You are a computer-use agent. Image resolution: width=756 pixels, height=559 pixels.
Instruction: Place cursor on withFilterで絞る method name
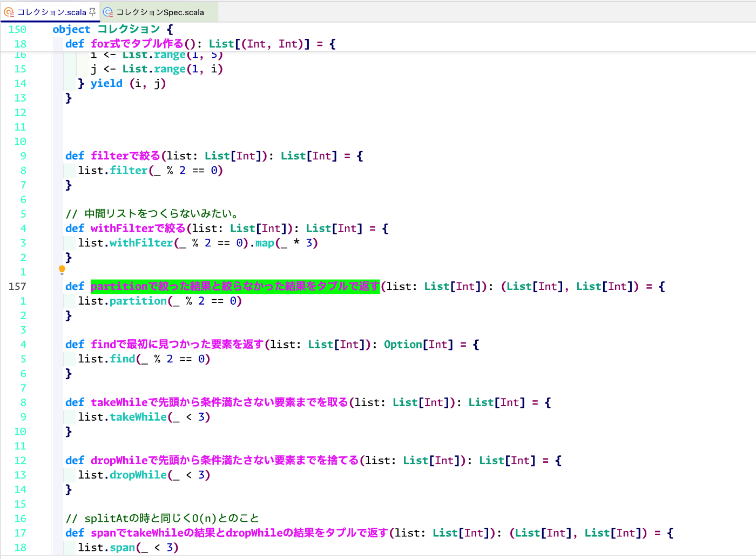click(x=138, y=228)
